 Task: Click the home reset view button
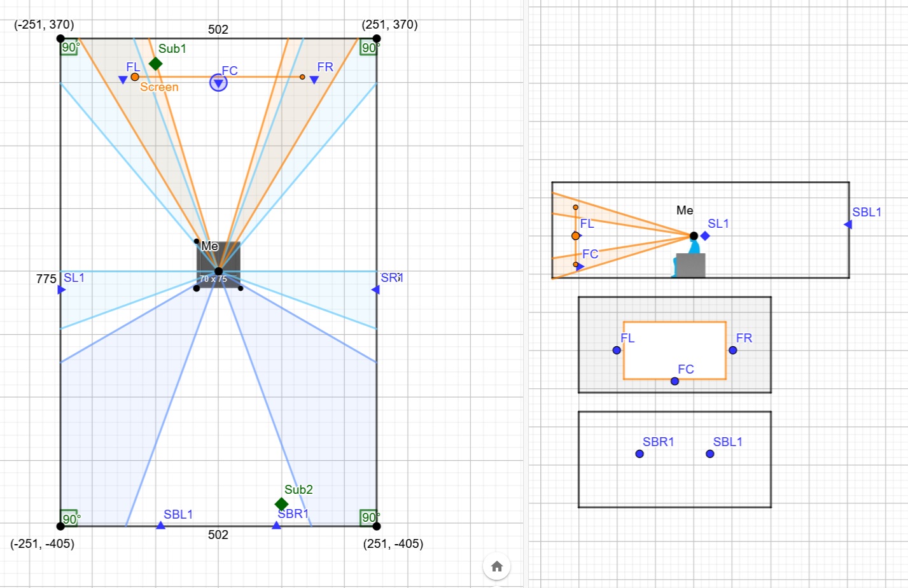497,566
